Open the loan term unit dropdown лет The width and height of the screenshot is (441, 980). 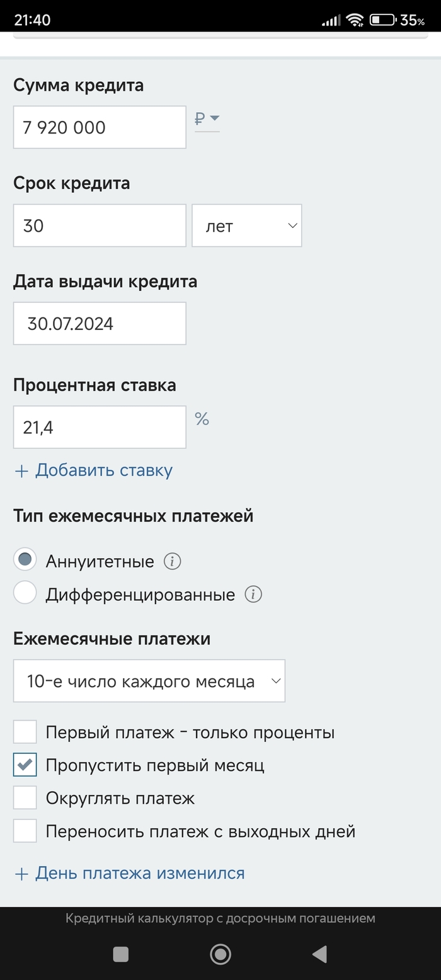pos(246,225)
